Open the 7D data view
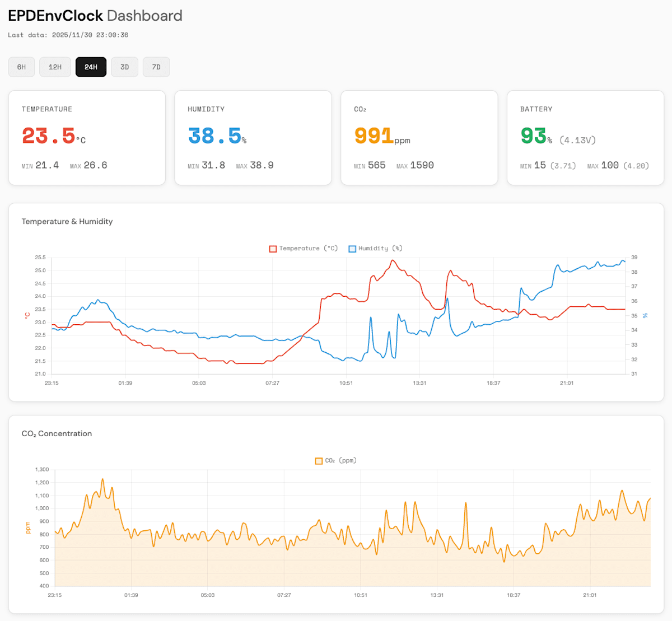672x621 pixels. [156, 67]
